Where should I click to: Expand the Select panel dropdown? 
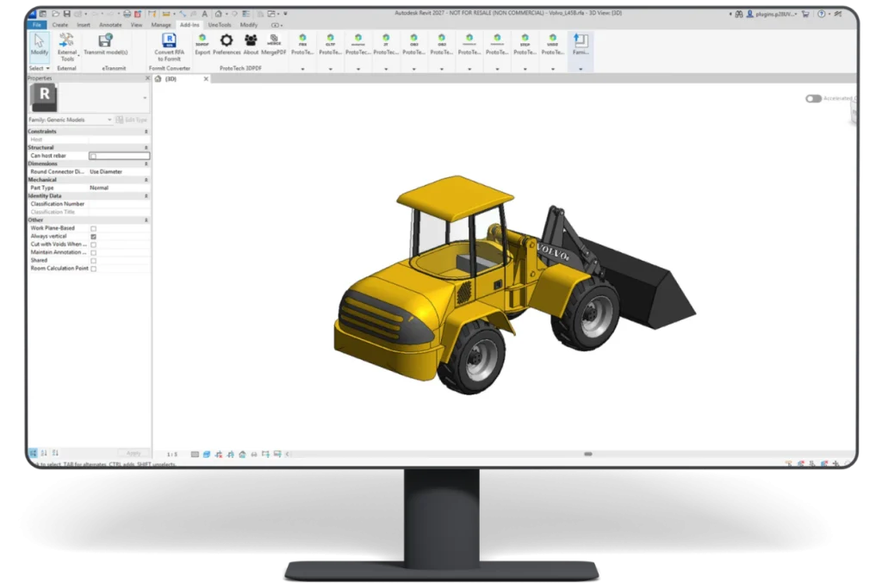pos(40,68)
